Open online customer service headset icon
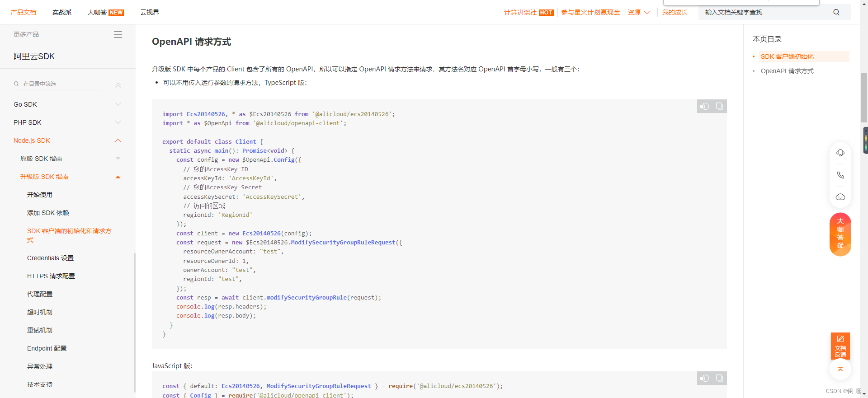This screenshot has height=398, width=868. point(840,153)
